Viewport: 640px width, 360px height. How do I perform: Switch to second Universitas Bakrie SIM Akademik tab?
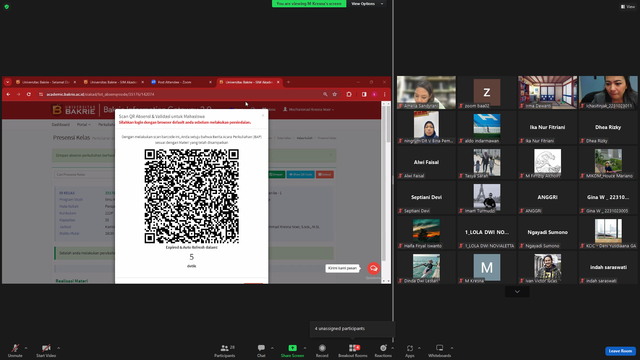(x=113, y=82)
